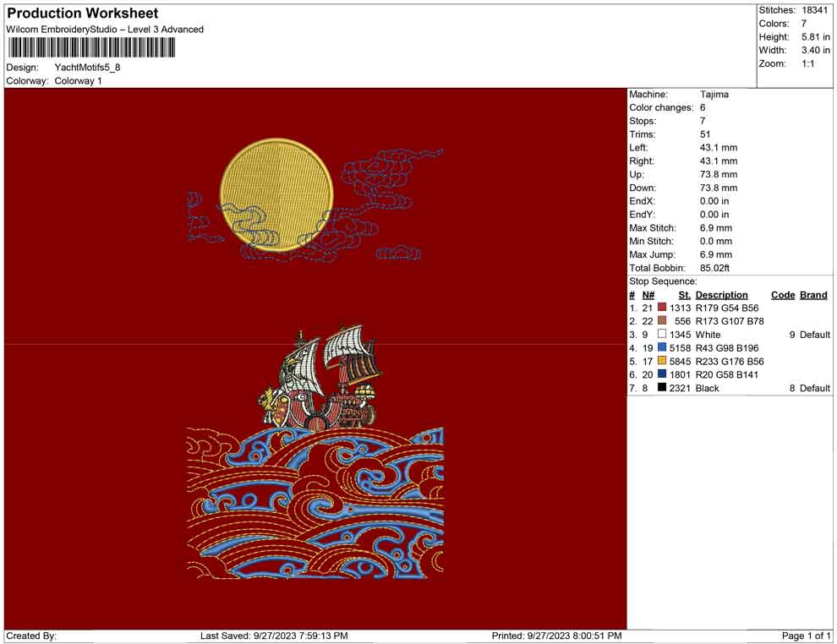Click the Stitches count value 18341
Viewport: 837px width, 644px height.
tap(813, 10)
